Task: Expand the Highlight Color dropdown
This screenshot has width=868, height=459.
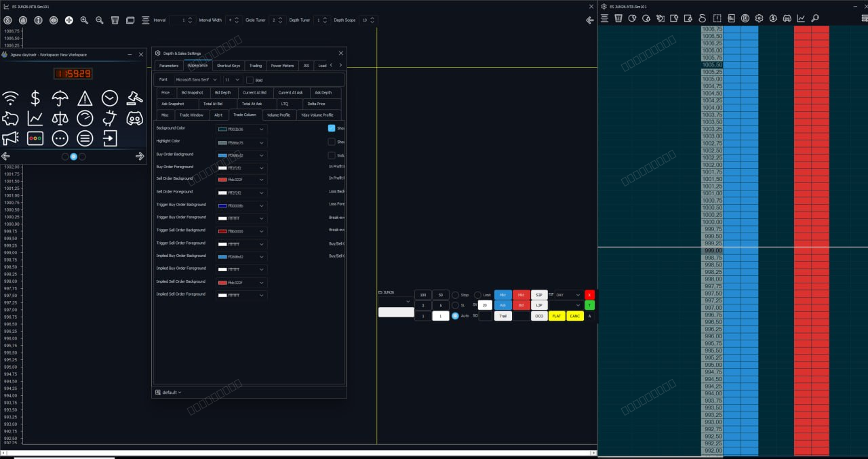Action: pyautogui.click(x=241, y=143)
